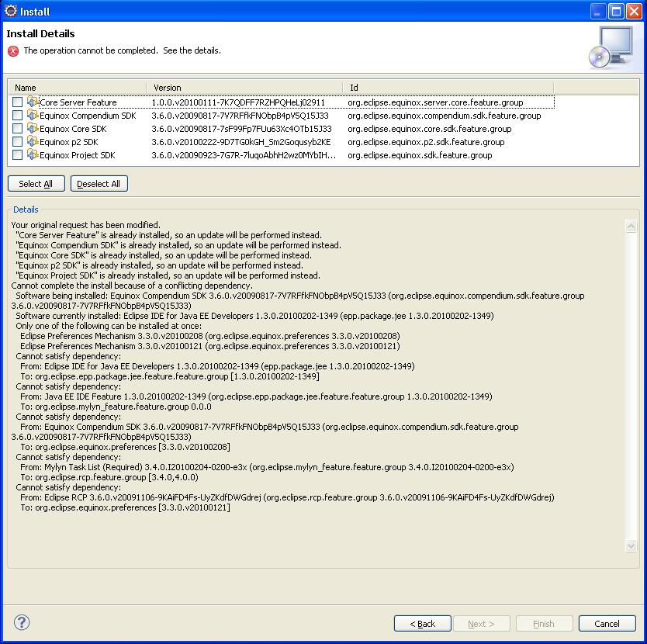647x644 pixels.
Task: Select the Core Server Feature row name
Action: point(78,102)
